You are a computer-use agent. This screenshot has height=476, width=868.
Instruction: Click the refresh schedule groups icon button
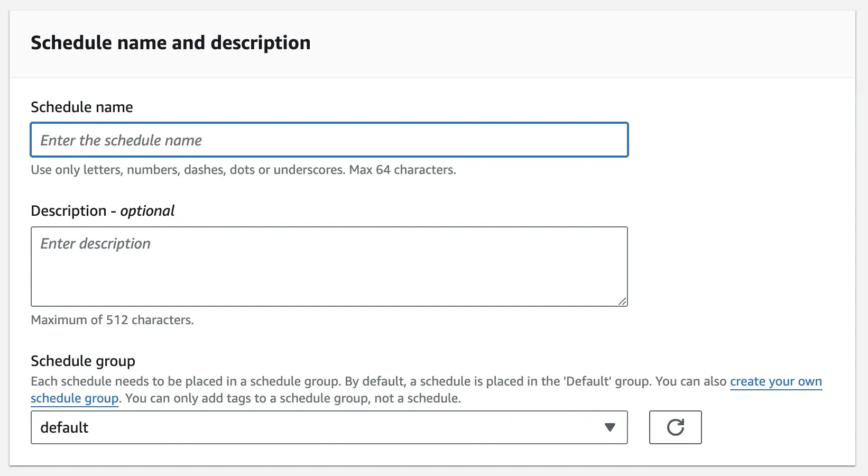tap(675, 427)
